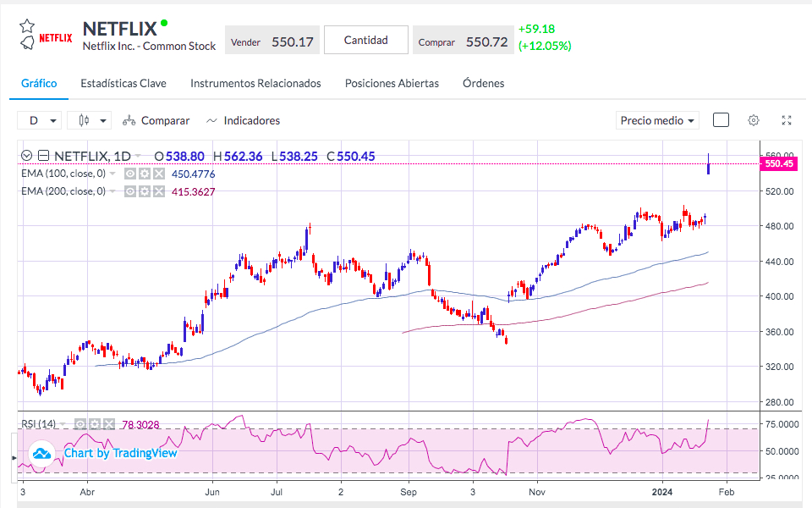
Task: Click the EMA 200 value 415.3627
Action: [193, 192]
